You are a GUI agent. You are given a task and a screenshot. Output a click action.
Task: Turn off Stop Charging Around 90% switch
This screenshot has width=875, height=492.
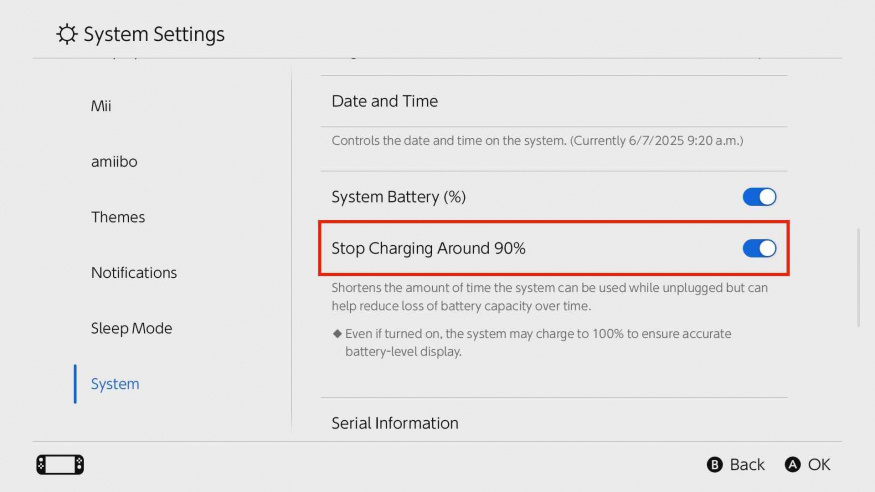click(759, 248)
